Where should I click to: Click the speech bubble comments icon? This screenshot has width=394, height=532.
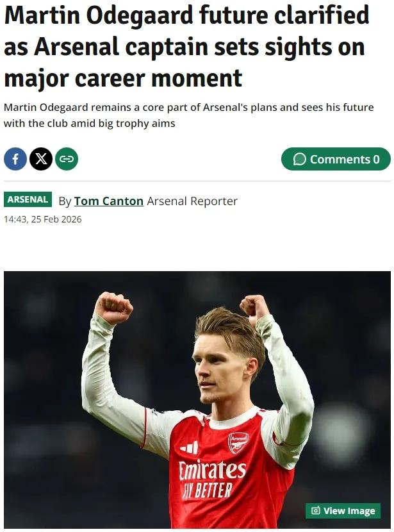pos(299,160)
